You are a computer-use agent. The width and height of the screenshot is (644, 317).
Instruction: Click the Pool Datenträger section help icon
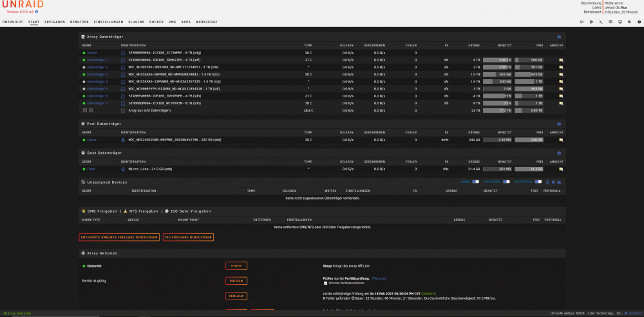(x=559, y=124)
